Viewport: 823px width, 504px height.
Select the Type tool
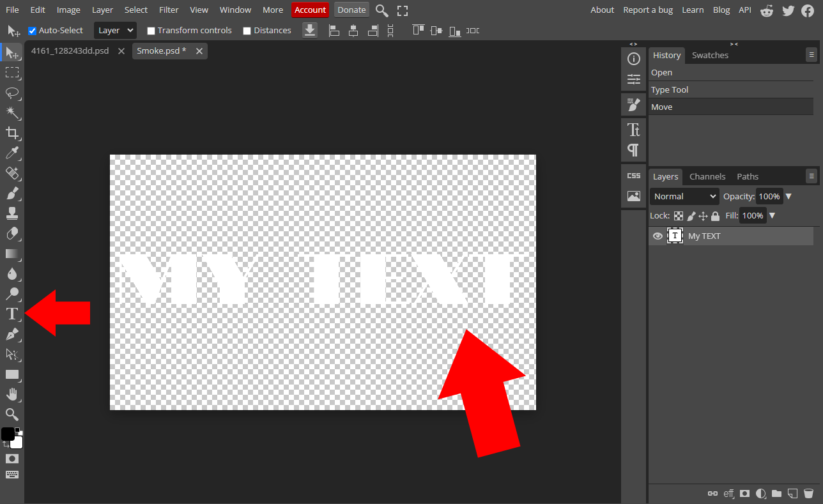click(x=12, y=314)
